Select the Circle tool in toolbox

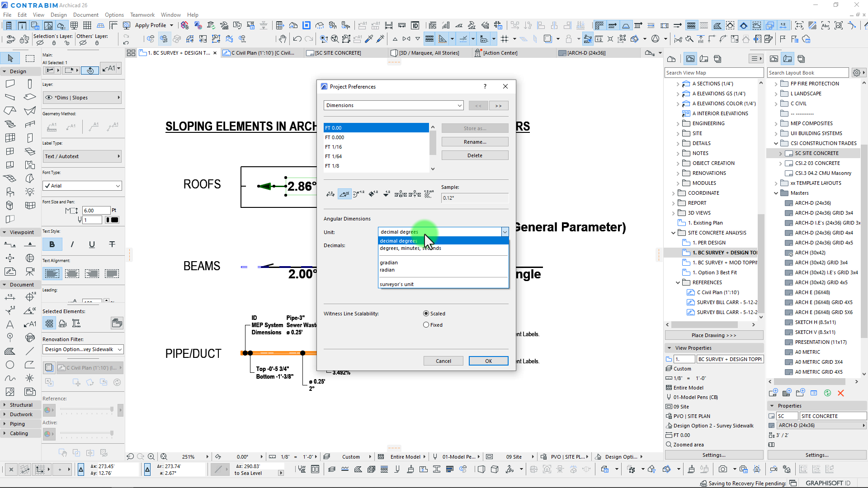click(10, 365)
